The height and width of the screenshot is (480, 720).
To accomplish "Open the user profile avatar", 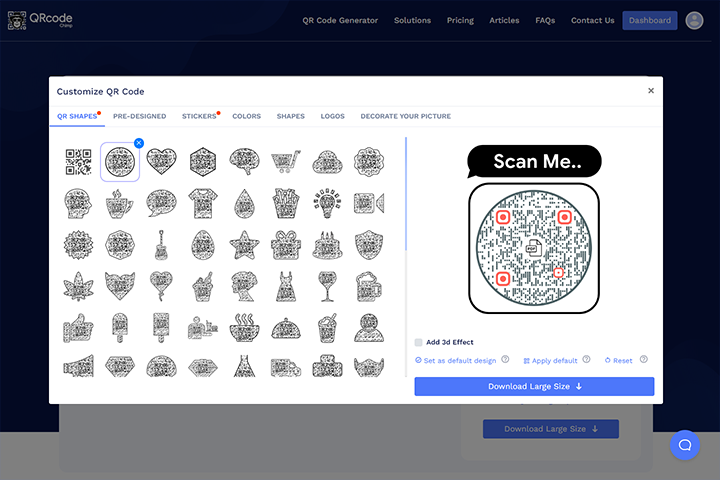I will pos(694,20).
